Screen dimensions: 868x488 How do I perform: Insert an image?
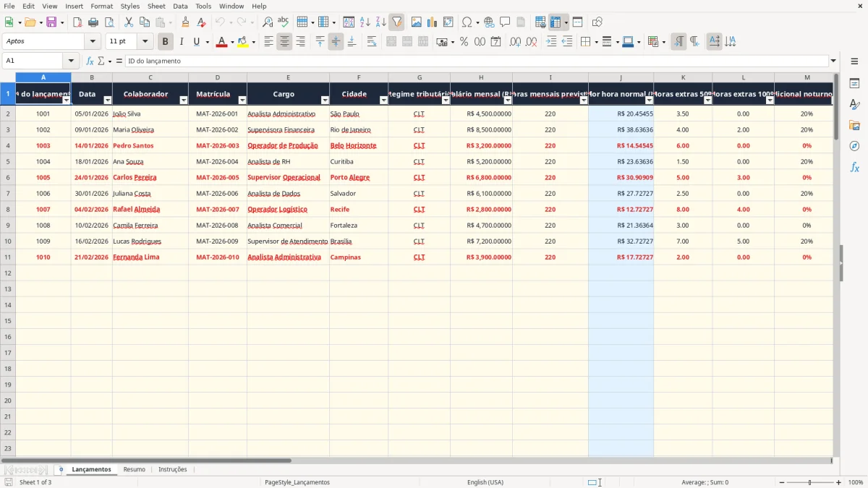[x=417, y=22]
